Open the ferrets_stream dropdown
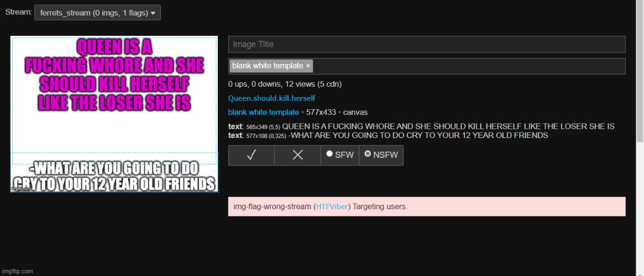Image resolution: width=644 pixels, height=276 pixels. click(x=97, y=13)
